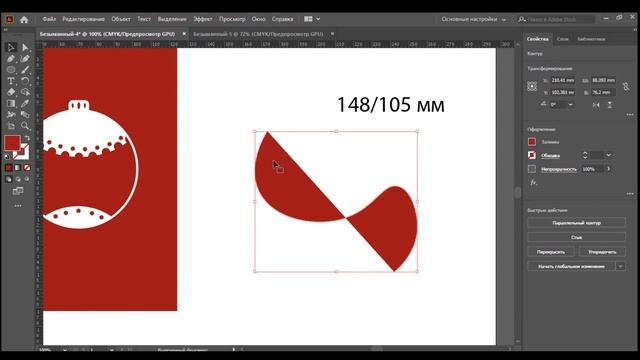Set None fill mode button in toolbar
This screenshot has width=640, height=360.
[x=27, y=167]
